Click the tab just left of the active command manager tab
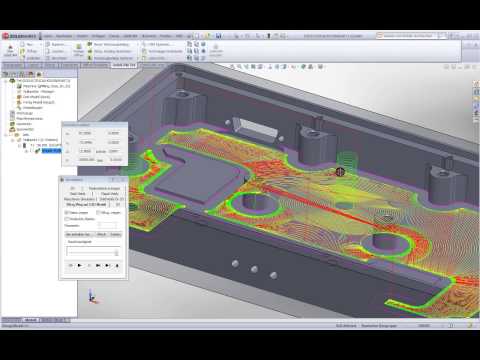The width and height of the screenshot is (480, 360). click(x=95, y=65)
